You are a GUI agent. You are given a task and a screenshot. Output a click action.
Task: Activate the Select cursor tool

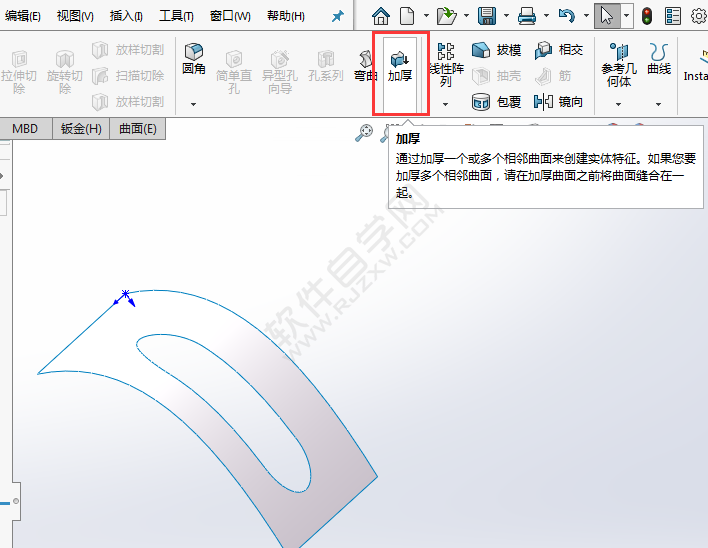click(x=607, y=16)
